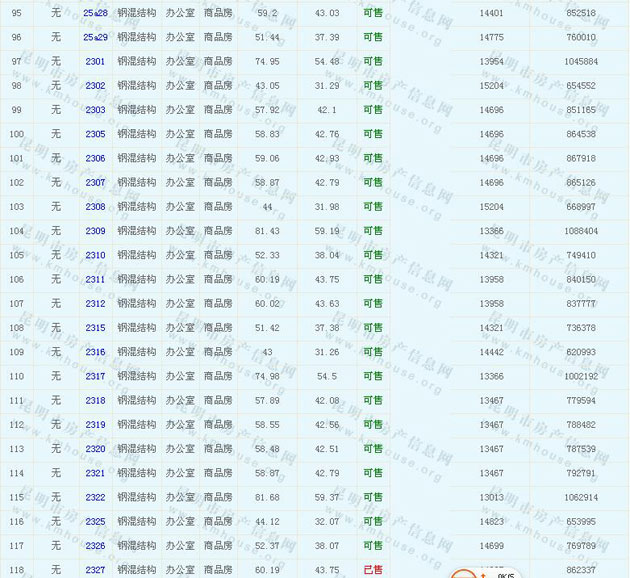Viewport: 630px width, 578px height.
Task: Click room number 2301 link
Action: point(95,61)
